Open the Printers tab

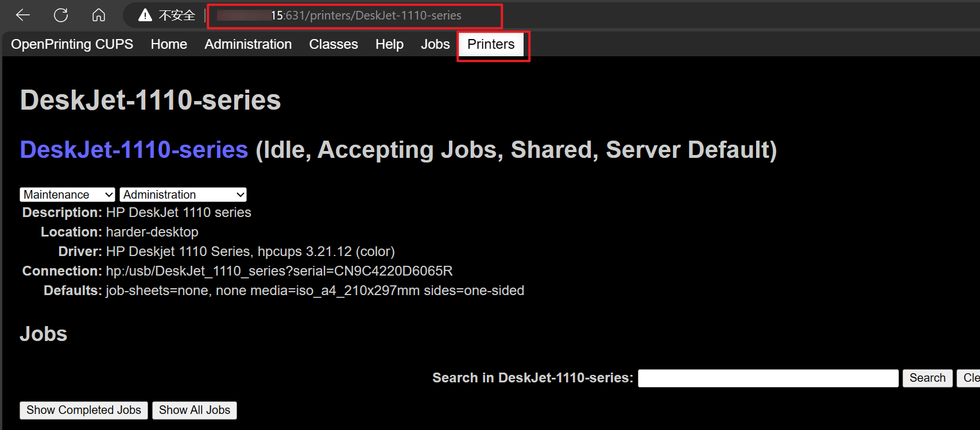pyautogui.click(x=491, y=44)
